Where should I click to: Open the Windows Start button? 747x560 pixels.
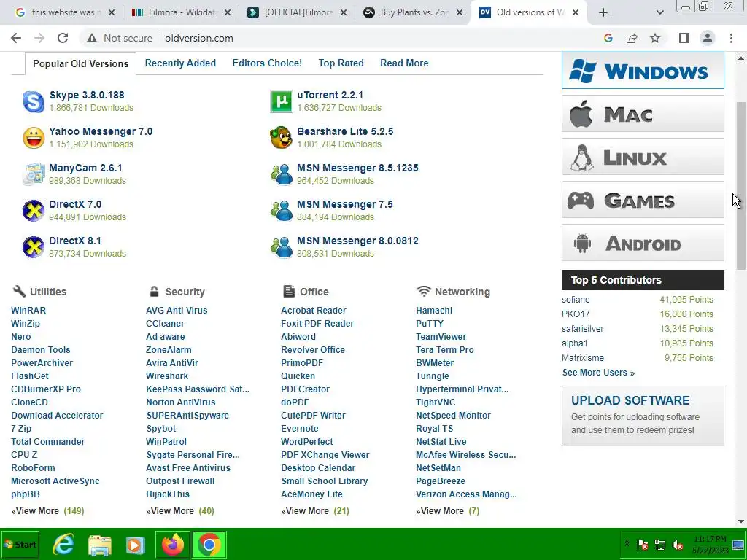[20, 544]
